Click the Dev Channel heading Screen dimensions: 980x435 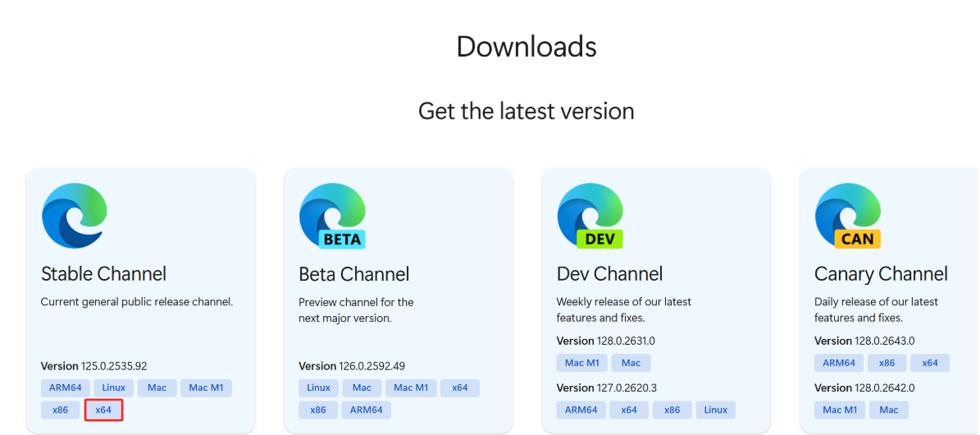tap(609, 273)
